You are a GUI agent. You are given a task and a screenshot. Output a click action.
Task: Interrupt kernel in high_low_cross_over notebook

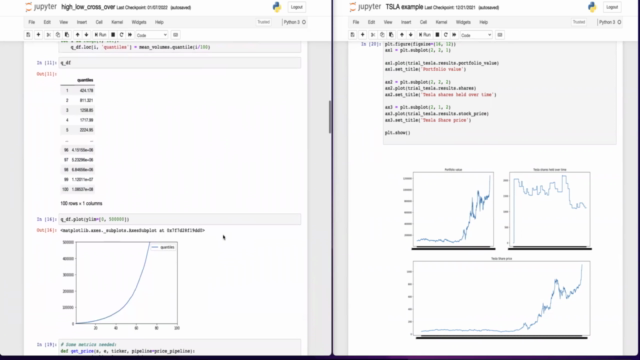(x=113, y=35)
